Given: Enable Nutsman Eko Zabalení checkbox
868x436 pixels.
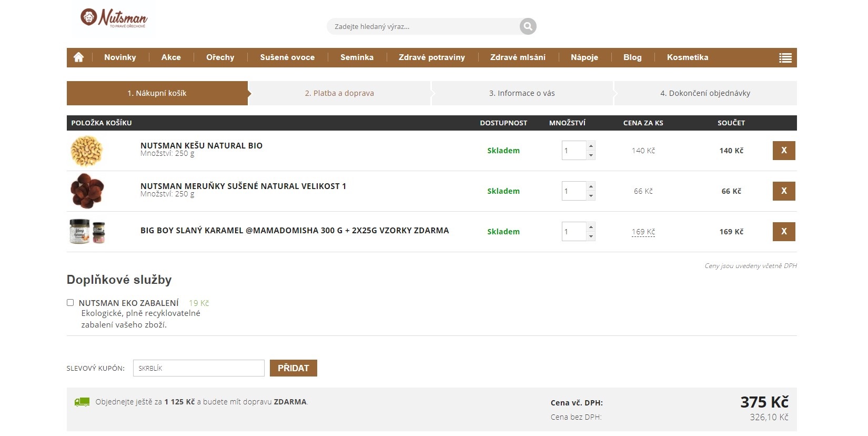Looking at the screenshot, I should [70, 303].
